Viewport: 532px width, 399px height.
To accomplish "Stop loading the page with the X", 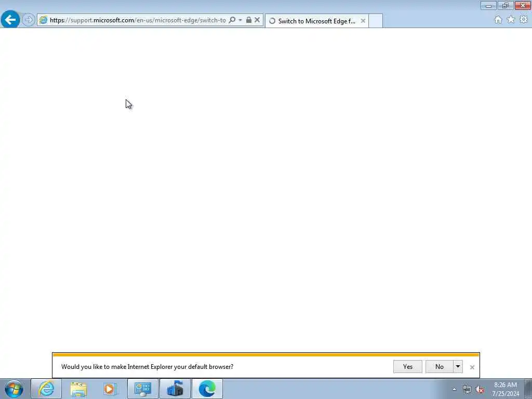I will (x=257, y=20).
